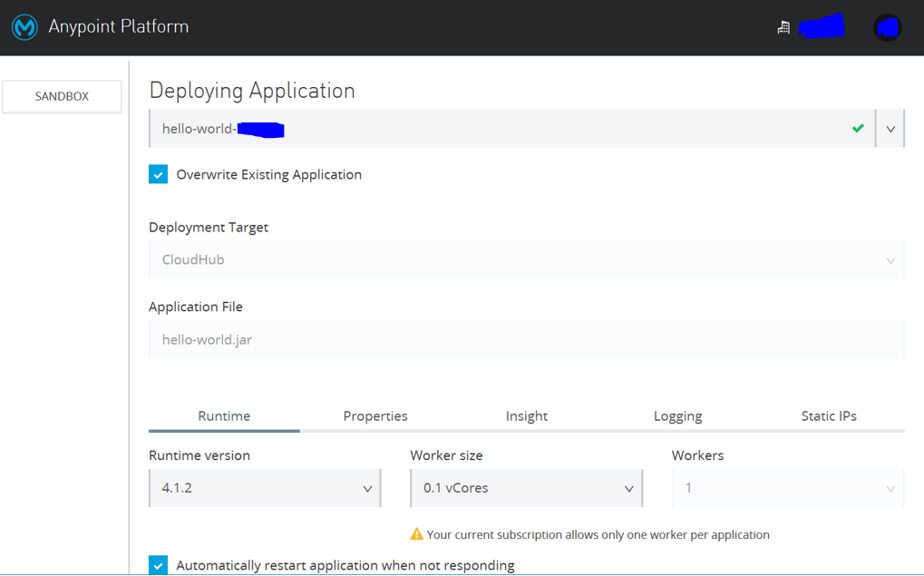Viewport: 924px width, 576px height.
Task: Click the SANDBOX environment button
Action: coord(62,96)
